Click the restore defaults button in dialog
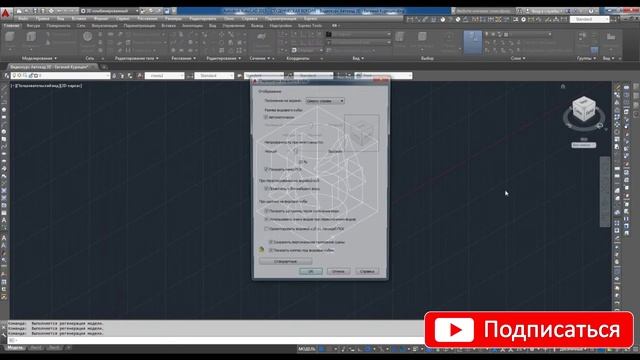The image size is (640, 360). pyautogui.click(x=285, y=261)
